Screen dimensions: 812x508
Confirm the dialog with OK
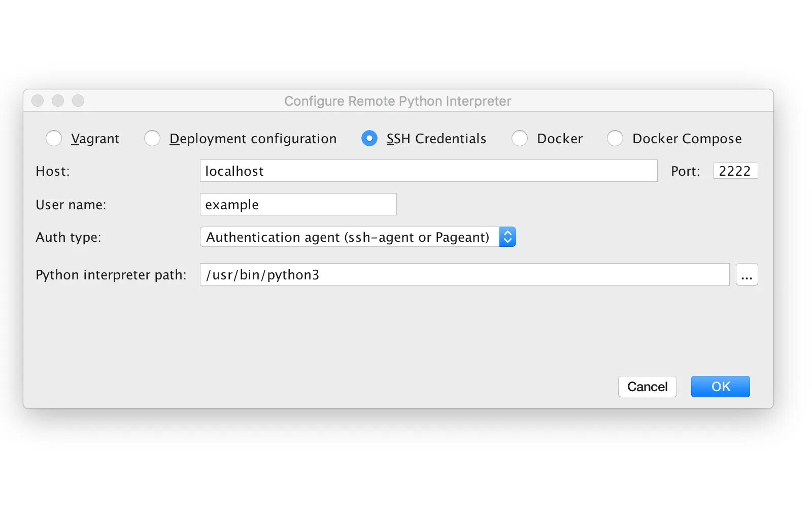720,387
